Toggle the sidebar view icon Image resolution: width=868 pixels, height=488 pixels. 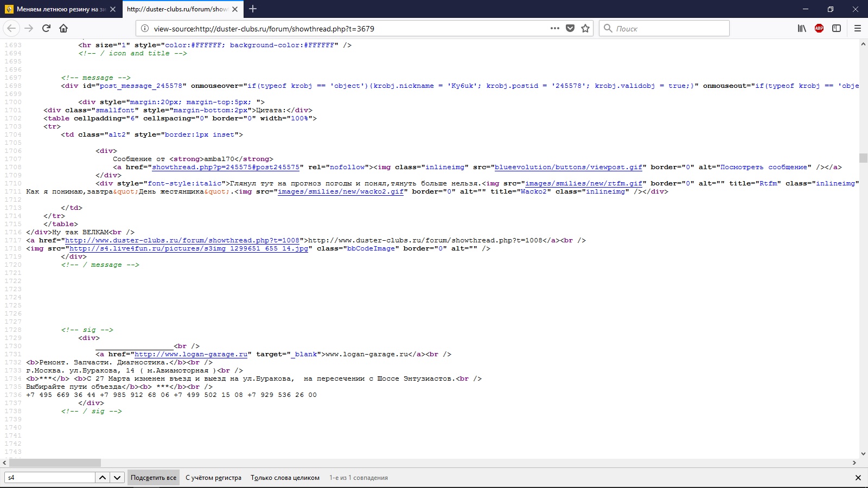[837, 28]
